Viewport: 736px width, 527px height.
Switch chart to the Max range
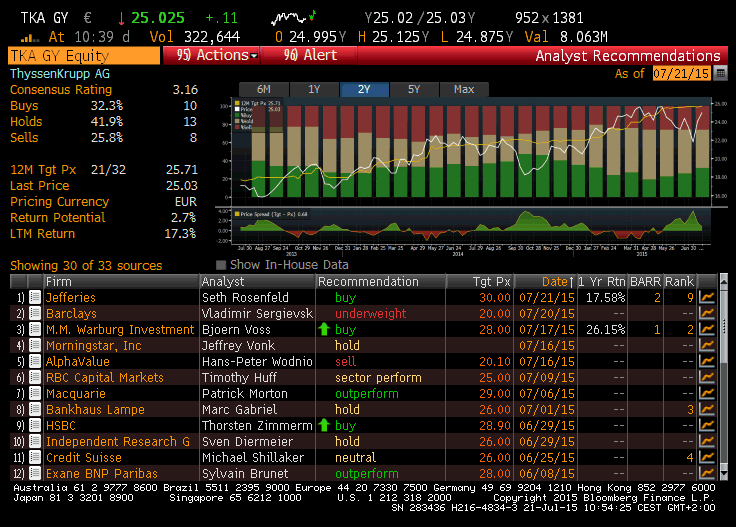point(464,89)
